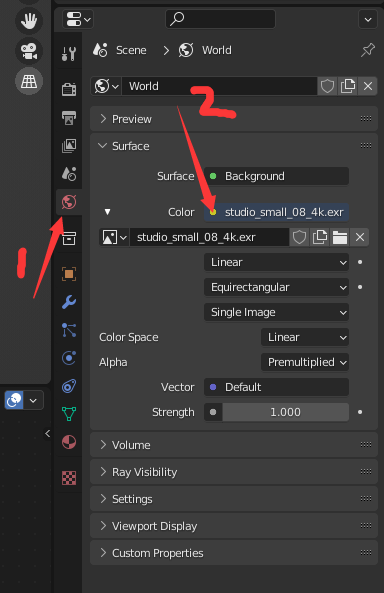Open the Physics properties tab
This screenshot has height=593, width=384.
click(x=69, y=358)
